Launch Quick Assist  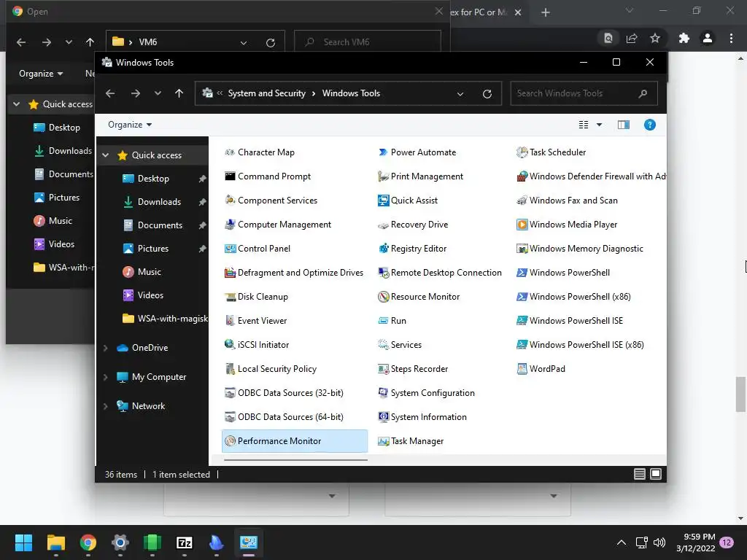click(408, 201)
